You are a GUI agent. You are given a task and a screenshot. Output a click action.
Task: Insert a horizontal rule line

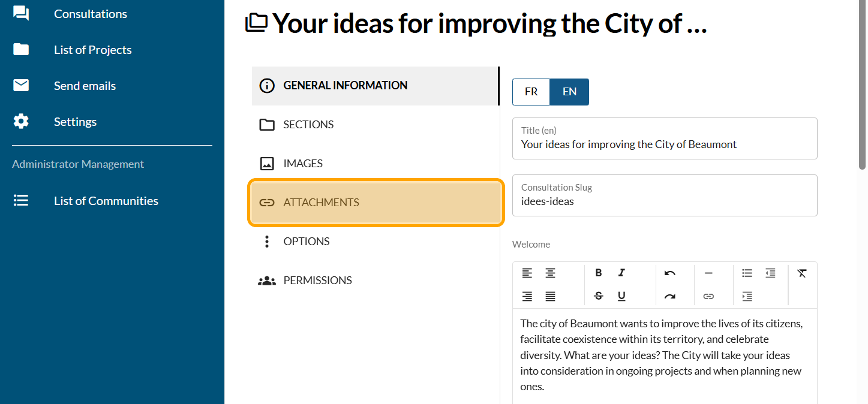(x=708, y=273)
